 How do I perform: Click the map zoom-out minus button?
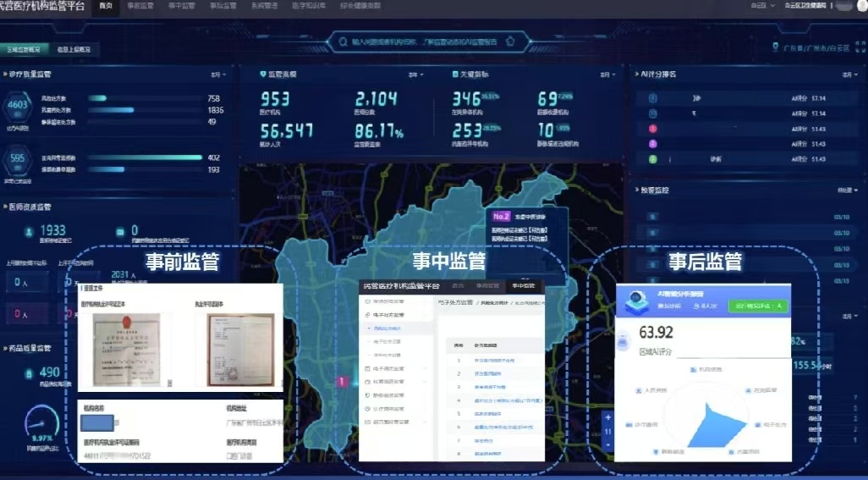(x=607, y=445)
